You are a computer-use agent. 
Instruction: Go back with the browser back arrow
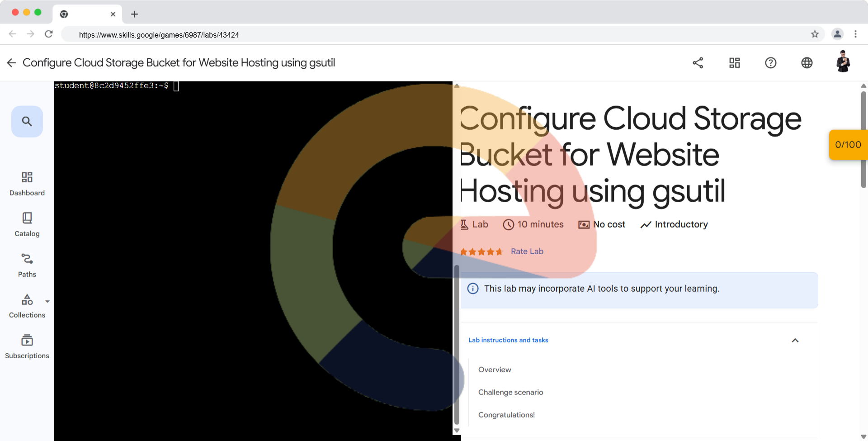(13, 34)
